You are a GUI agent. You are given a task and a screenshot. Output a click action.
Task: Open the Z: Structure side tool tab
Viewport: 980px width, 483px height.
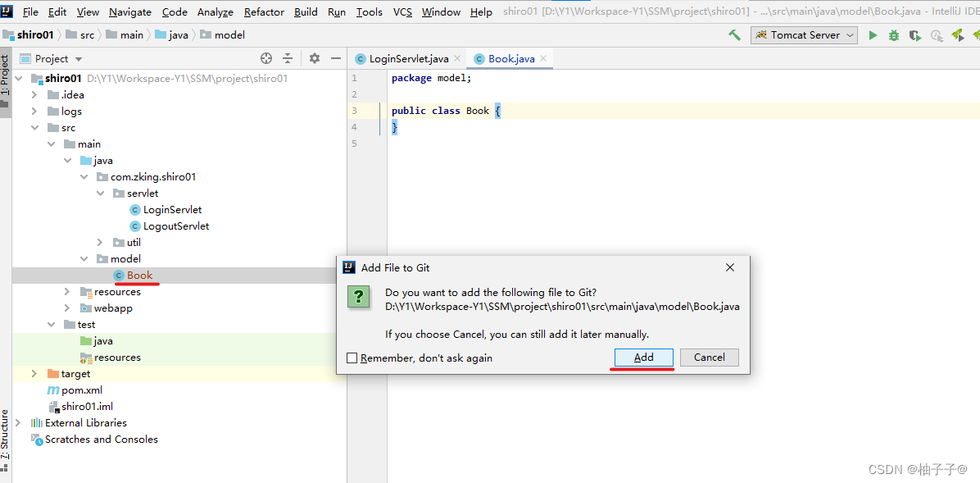[5, 442]
